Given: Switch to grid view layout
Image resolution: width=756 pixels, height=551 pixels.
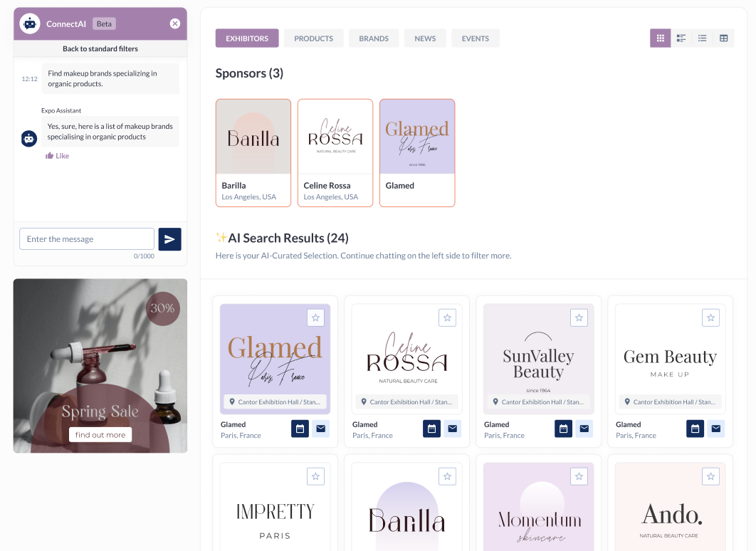Looking at the screenshot, I should [x=661, y=38].
